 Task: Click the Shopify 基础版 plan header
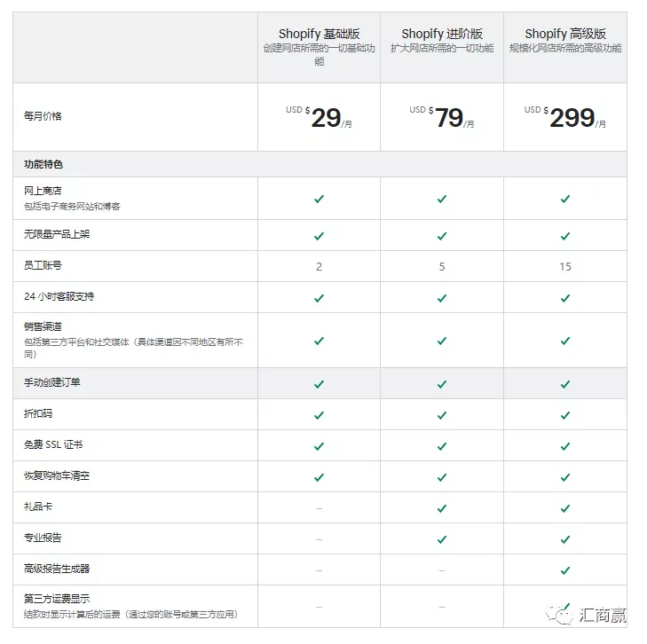pos(319,34)
